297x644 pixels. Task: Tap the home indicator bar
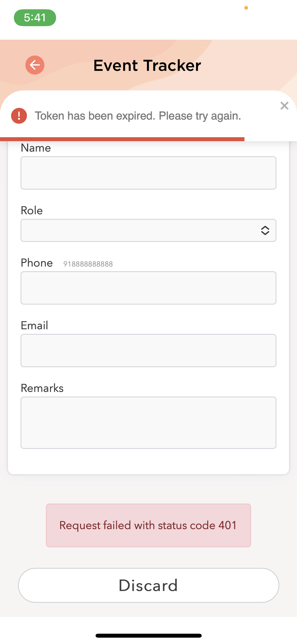click(x=148, y=636)
